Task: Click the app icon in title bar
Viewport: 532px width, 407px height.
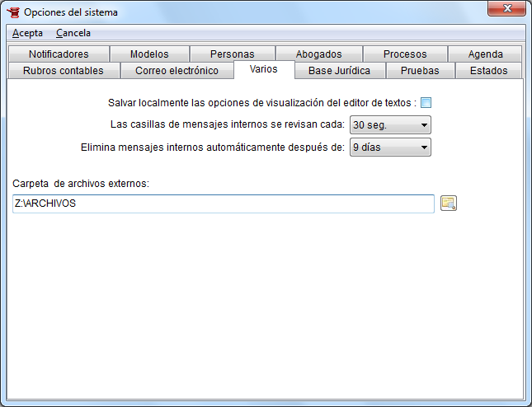Action: point(12,12)
